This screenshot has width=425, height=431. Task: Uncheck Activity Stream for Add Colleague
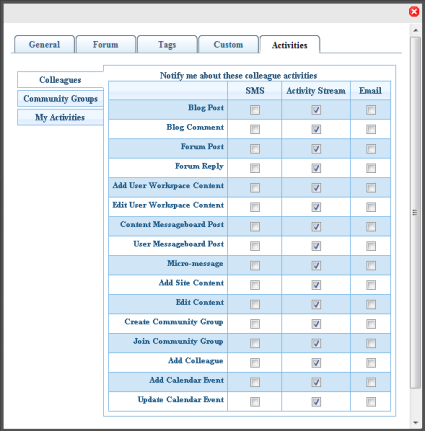pyautogui.click(x=316, y=363)
